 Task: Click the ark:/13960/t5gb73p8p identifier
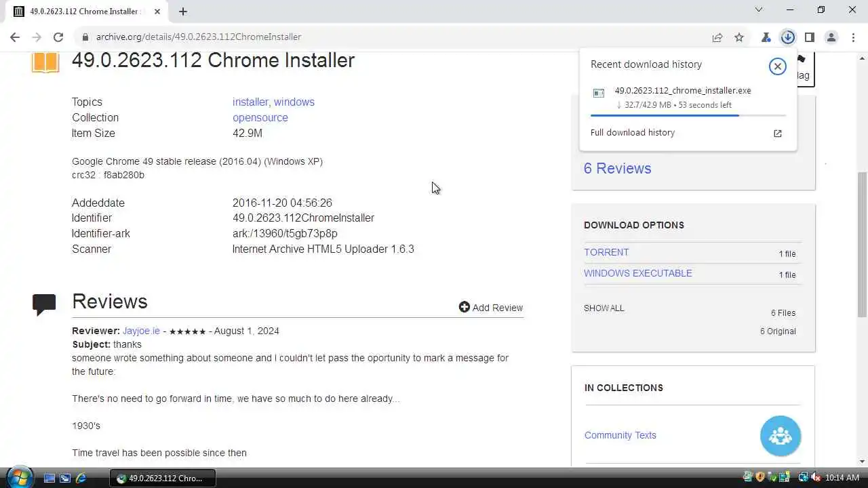click(285, 233)
